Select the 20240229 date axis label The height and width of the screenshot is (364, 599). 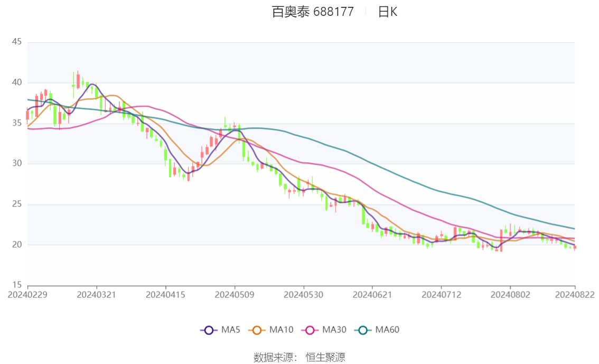[x=27, y=295]
